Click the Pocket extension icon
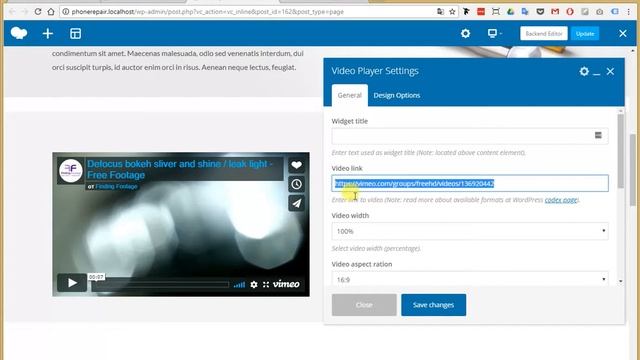This screenshot has height=360, width=640. coord(540,12)
